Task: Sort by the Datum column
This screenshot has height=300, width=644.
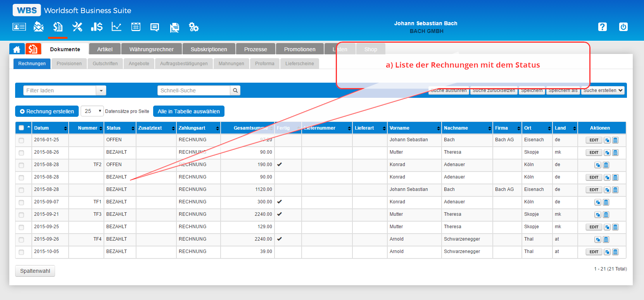Action: coord(50,128)
